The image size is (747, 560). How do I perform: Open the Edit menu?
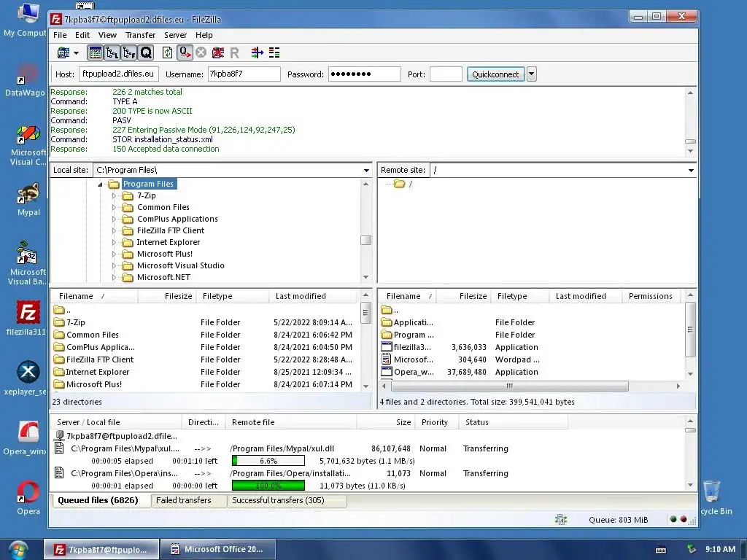point(82,35)
